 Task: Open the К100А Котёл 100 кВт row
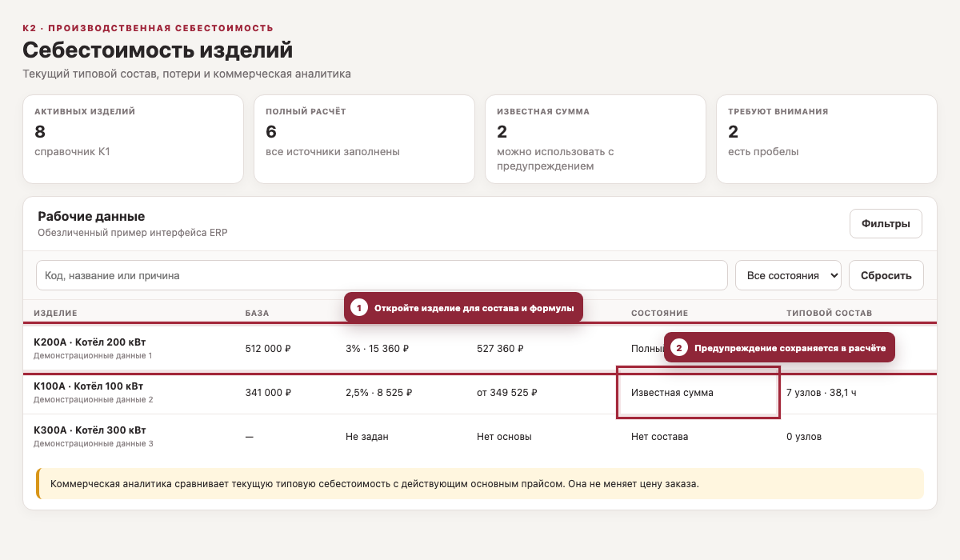480,393
